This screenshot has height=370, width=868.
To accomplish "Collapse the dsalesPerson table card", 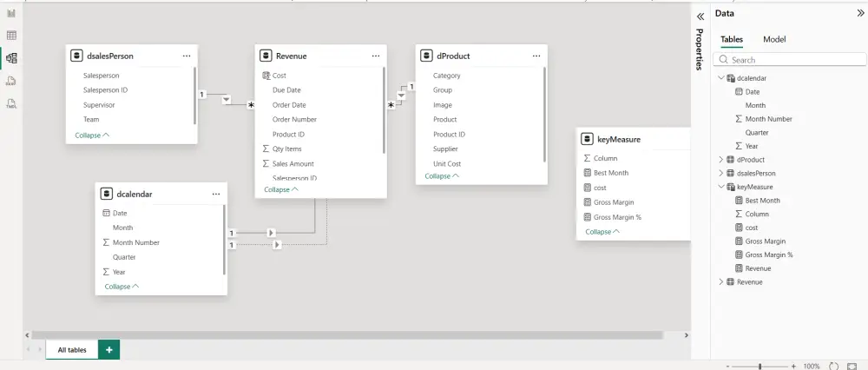I will point(92,135).
